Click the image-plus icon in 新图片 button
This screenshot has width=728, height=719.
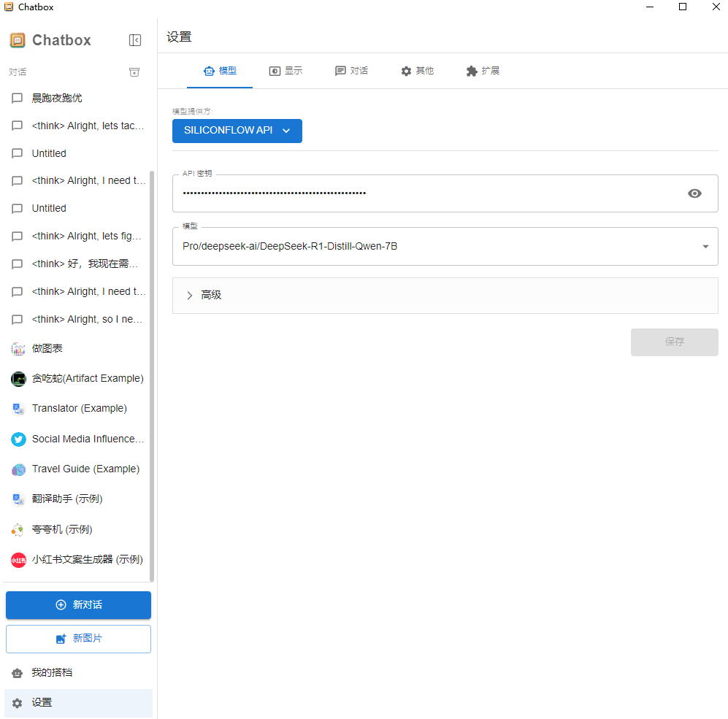point(61,639)
